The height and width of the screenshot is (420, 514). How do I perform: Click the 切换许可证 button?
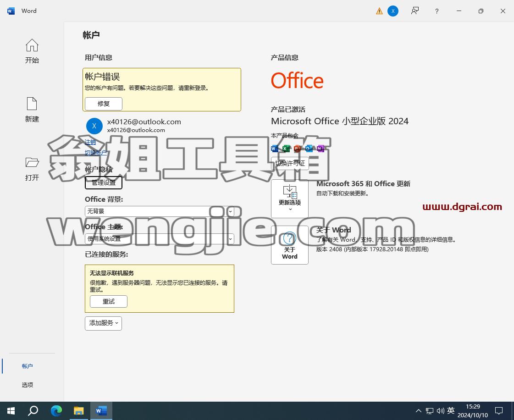tap(290, 163)
